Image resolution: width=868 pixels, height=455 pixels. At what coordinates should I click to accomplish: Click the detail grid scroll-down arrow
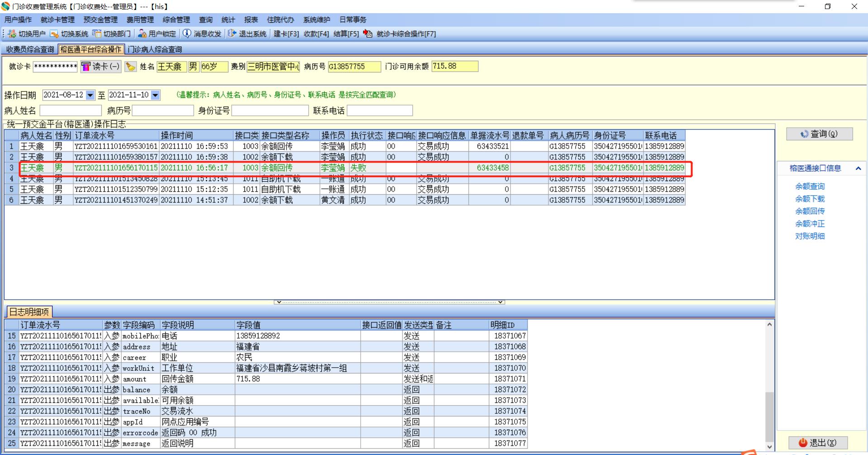(769, 446)
